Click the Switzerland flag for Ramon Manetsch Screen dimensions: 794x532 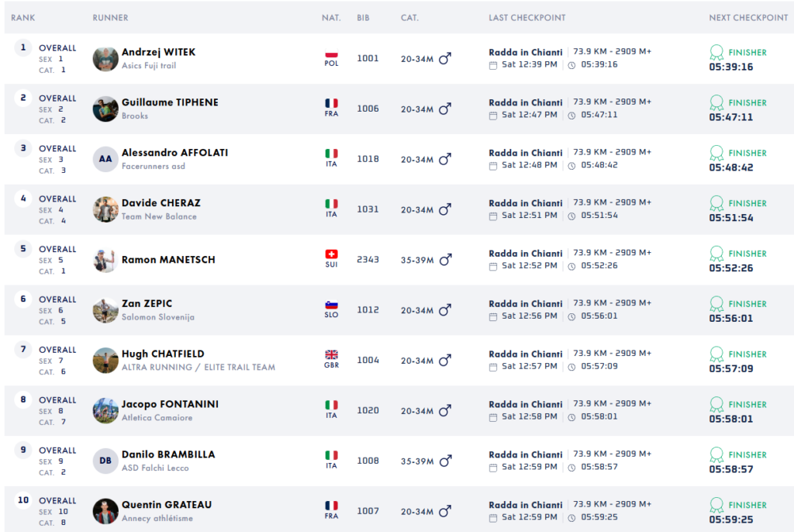[331, 254]
